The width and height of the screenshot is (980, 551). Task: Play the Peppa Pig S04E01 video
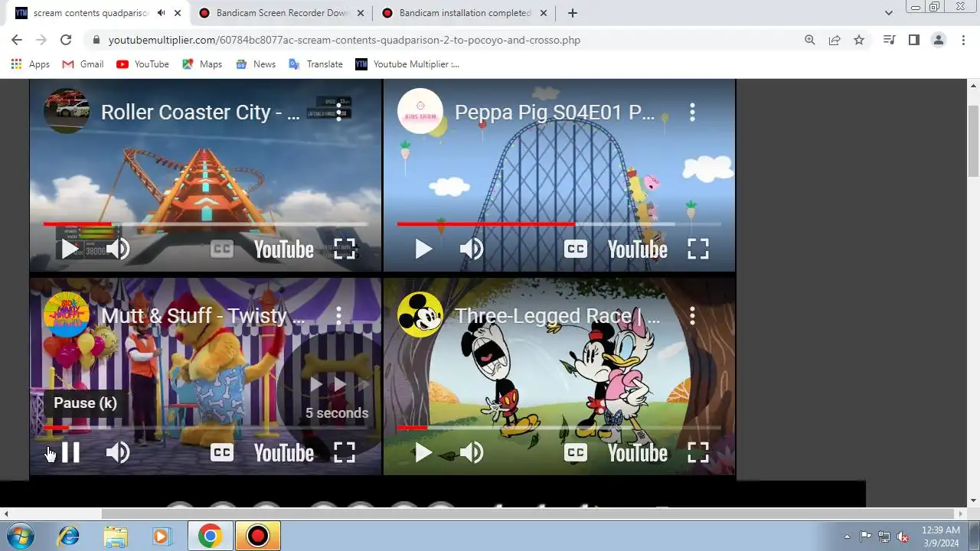(x=423, y=249)
